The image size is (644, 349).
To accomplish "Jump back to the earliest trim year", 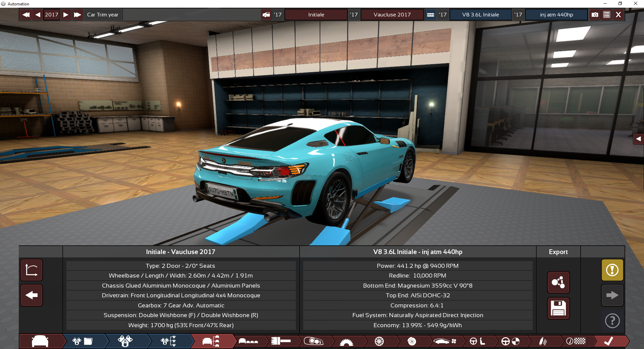I will tap(26, 15).
